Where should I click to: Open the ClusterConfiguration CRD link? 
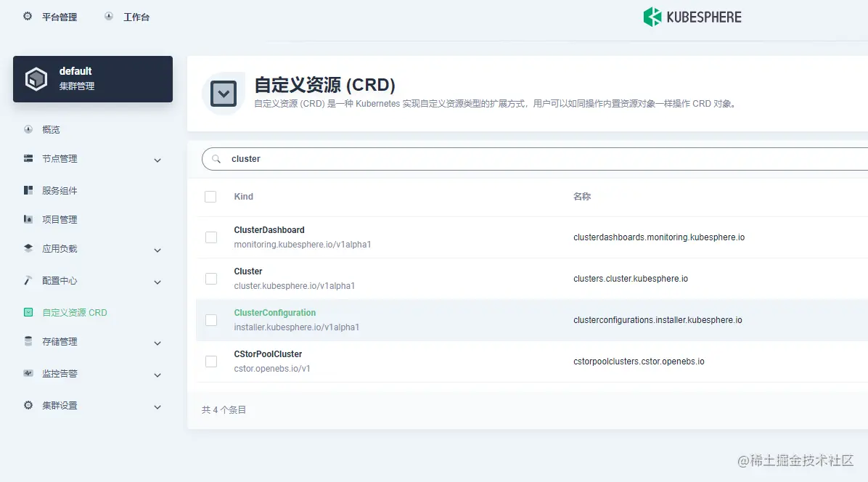click(274, 313)
